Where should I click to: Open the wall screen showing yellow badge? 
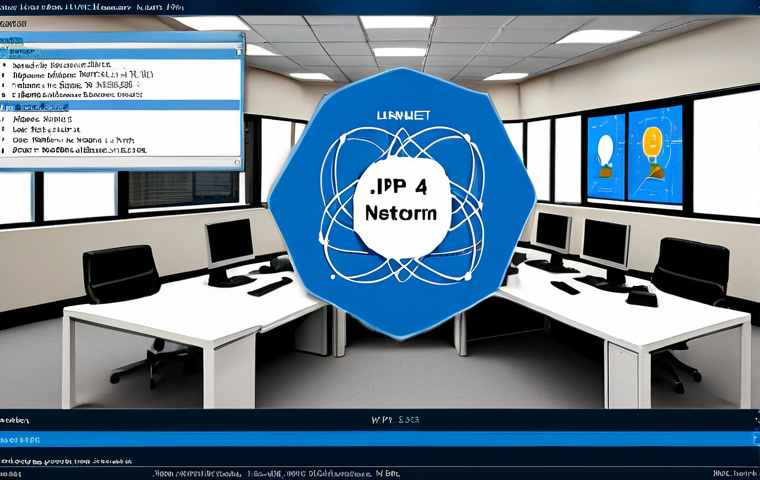(x=655, y=154)
